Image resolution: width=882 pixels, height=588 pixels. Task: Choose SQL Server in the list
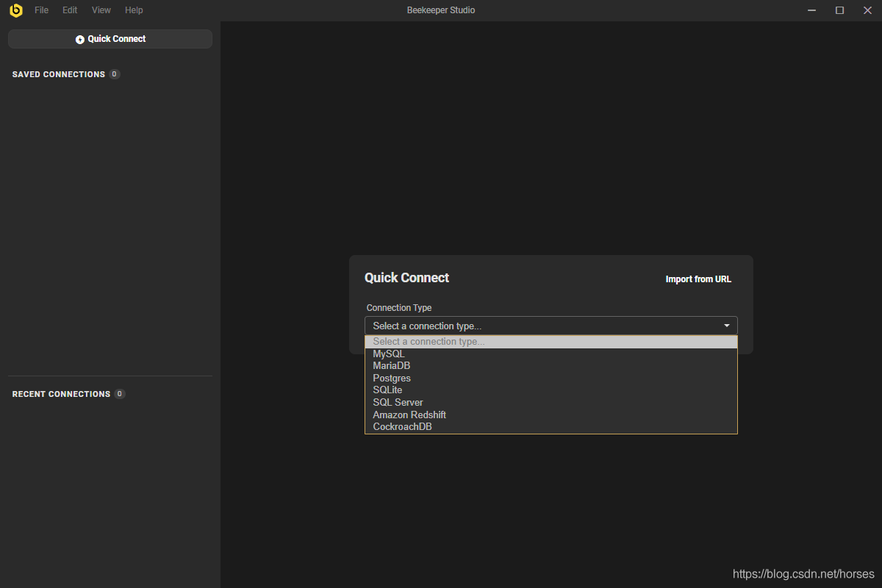point(398,402)
